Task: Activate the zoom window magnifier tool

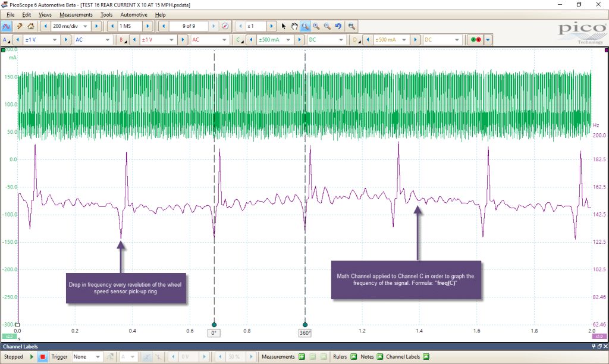Action: pos(305,26)
